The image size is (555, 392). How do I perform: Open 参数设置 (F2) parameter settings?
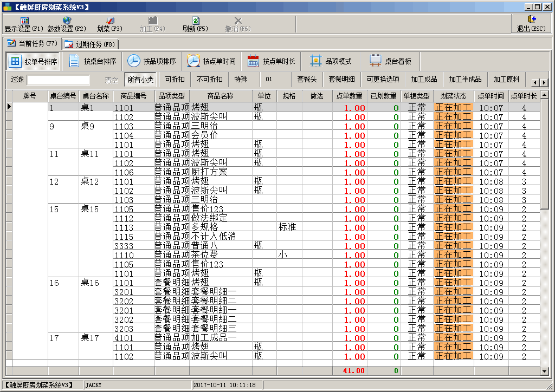point(67,21)
